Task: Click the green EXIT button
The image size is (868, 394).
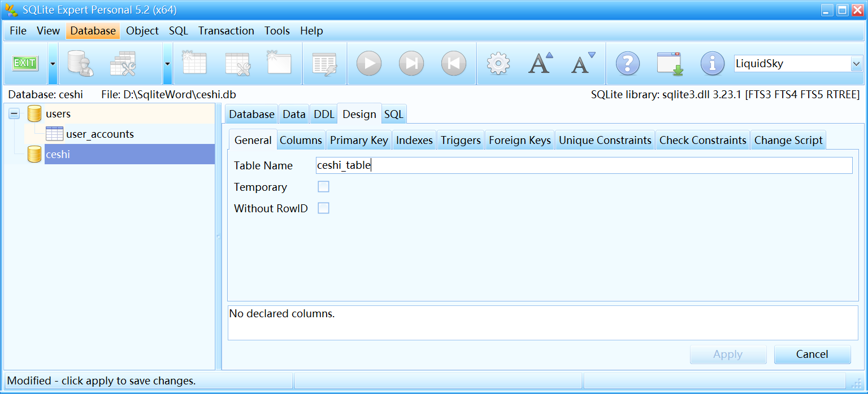Action: point(25,63)
